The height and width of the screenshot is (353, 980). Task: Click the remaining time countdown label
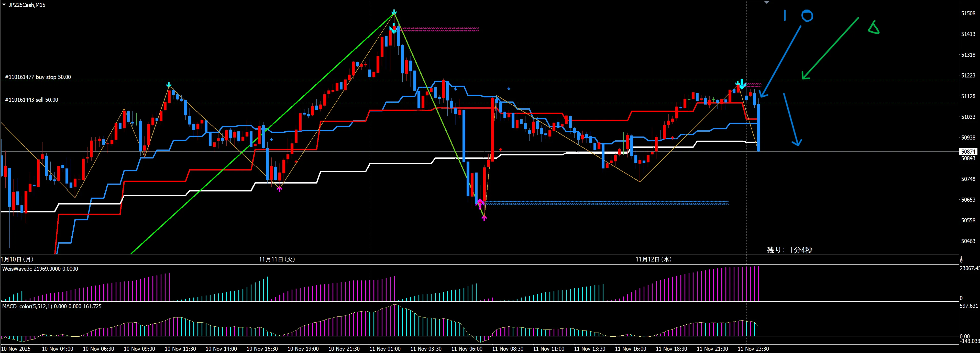(789, 250)
